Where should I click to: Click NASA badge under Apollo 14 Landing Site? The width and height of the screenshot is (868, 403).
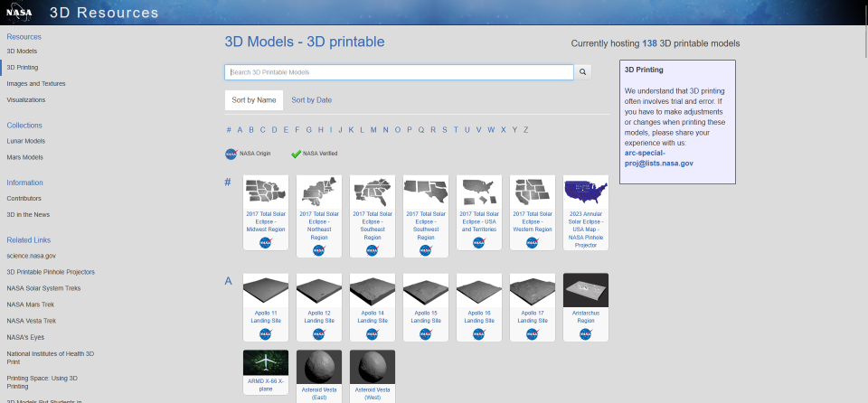tap(372, 333)
